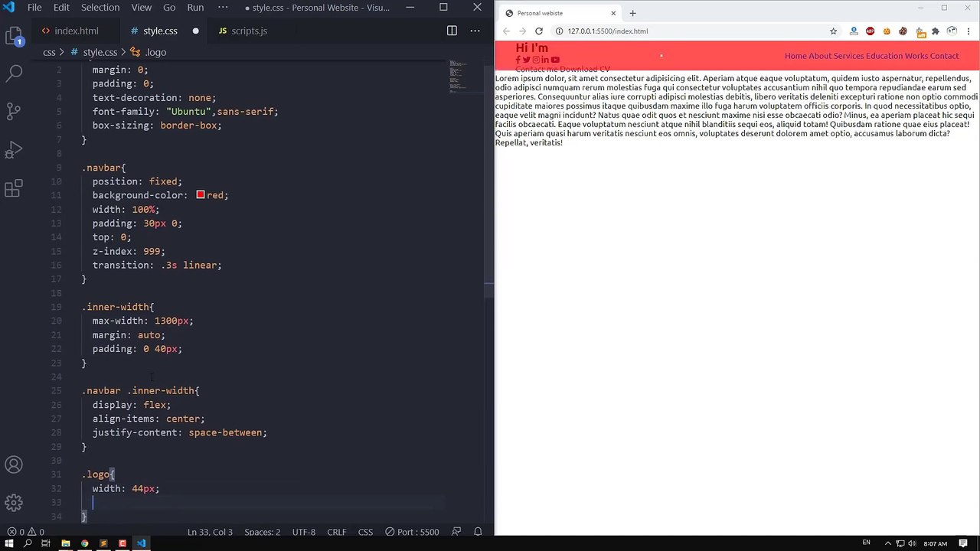Click the ABP adblock extension icon

point(870,31)
